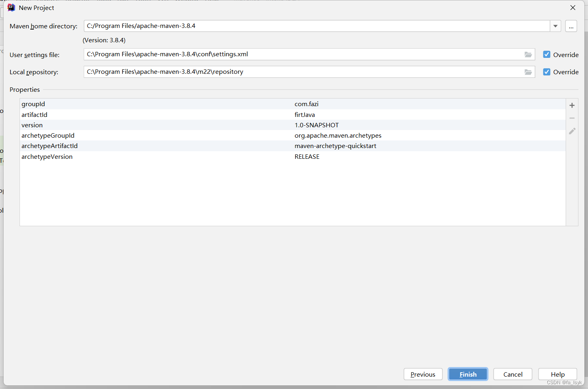Open Help for the New Project wizard
Viewport: 588px width, 389px height.
coord(557,374)
